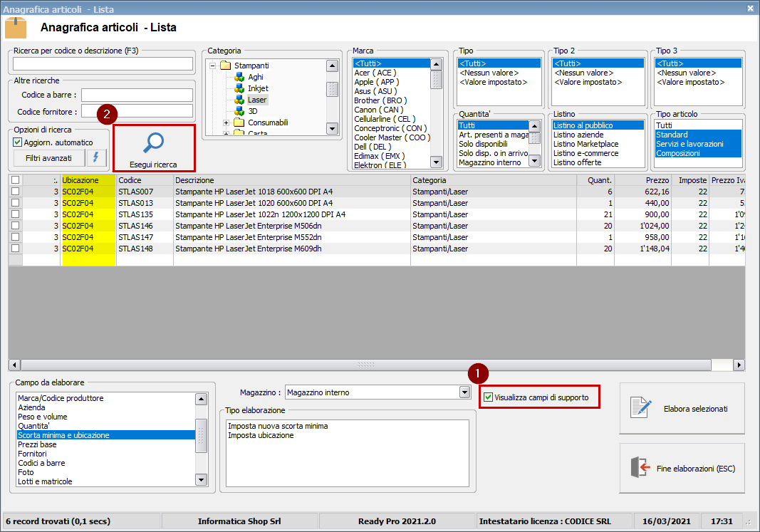Check the row box for STLAS007
This screenshot has height=532, width=760.
pos(16,192)
